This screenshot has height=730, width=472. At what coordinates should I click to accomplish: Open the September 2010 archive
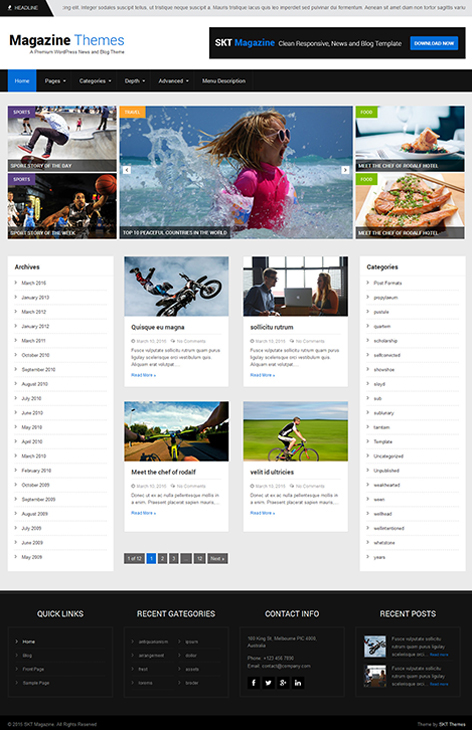point(38,370)
